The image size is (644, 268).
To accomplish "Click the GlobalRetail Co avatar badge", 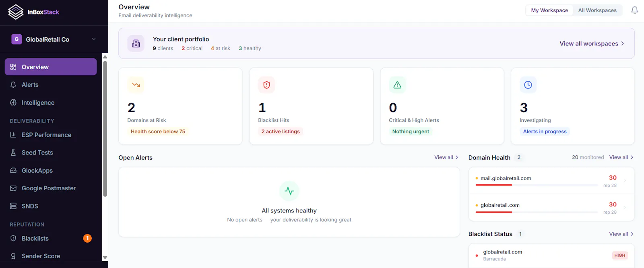I will pyautogui.click(x=17, y=39).
